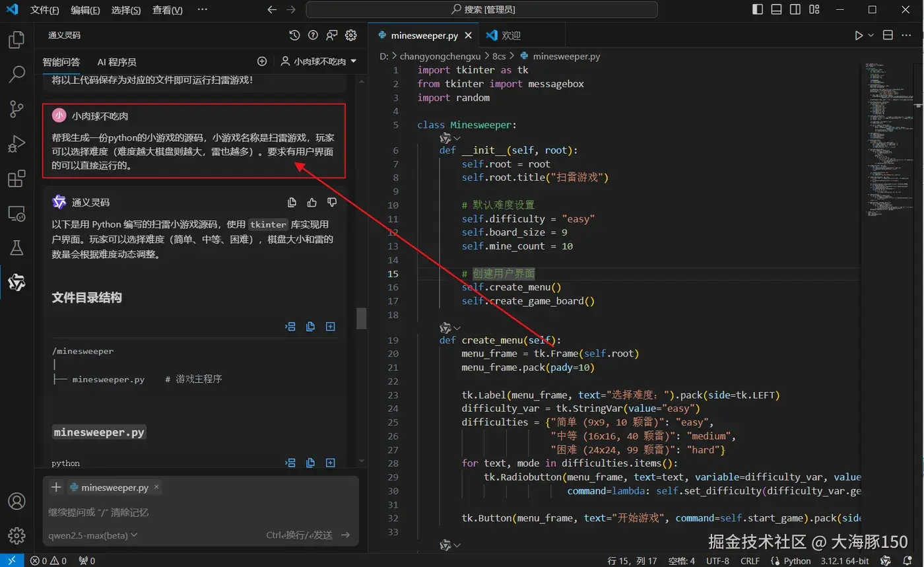
Task: Send message with arrow button
Action: pyautogui.click(x=345, y=535)
